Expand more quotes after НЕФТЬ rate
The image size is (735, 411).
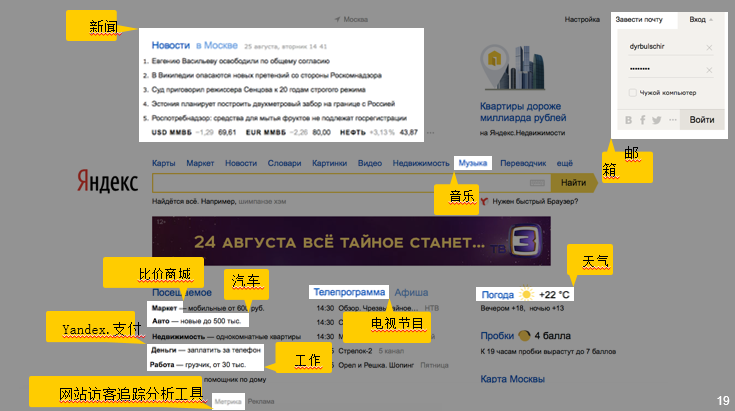click(430, 133)
